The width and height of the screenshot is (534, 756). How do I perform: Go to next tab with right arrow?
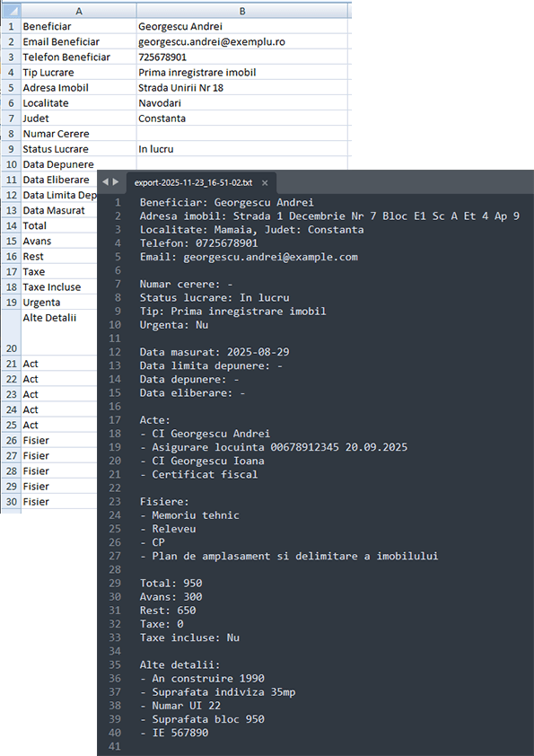tap(116, 181)
